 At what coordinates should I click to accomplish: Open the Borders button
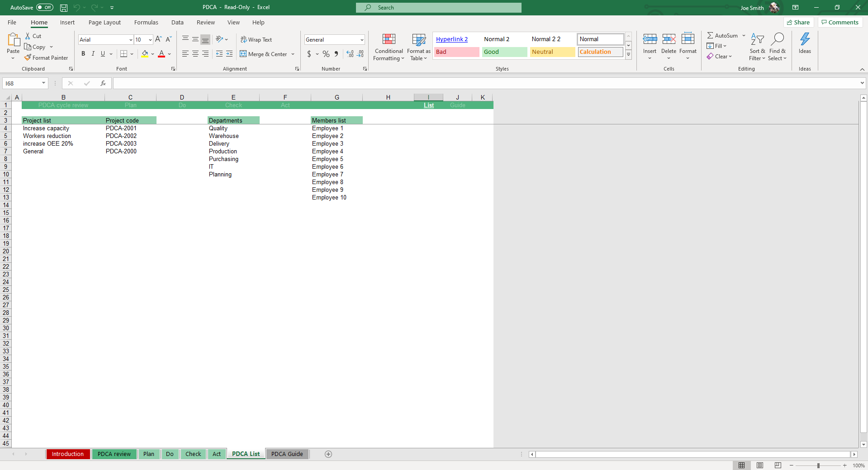coord(123,54)
